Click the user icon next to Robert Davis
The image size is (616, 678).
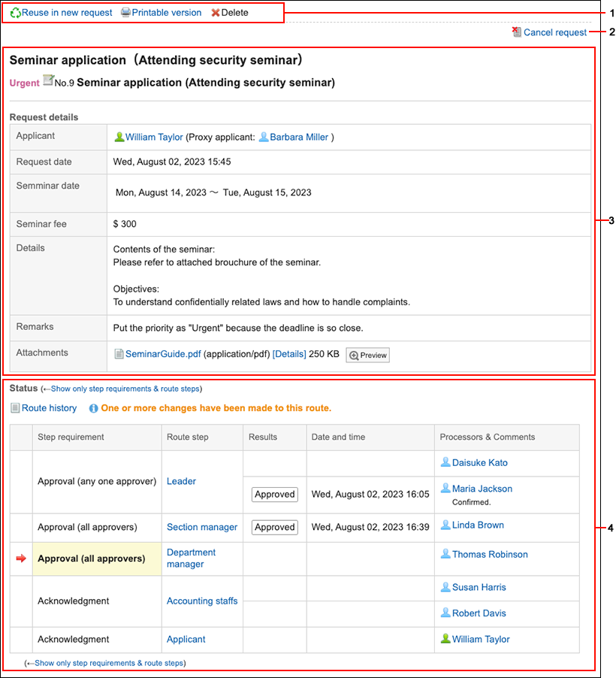[445, 613]
